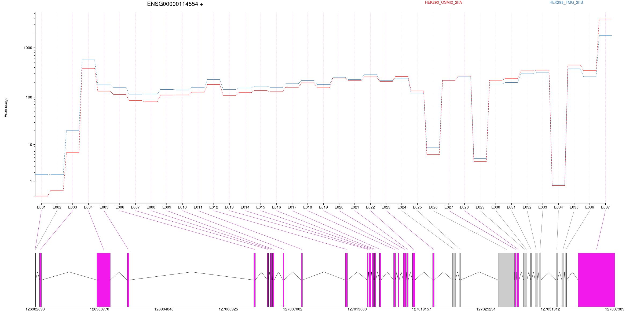
Task: Click exon label E031
Action: [511, 207]
